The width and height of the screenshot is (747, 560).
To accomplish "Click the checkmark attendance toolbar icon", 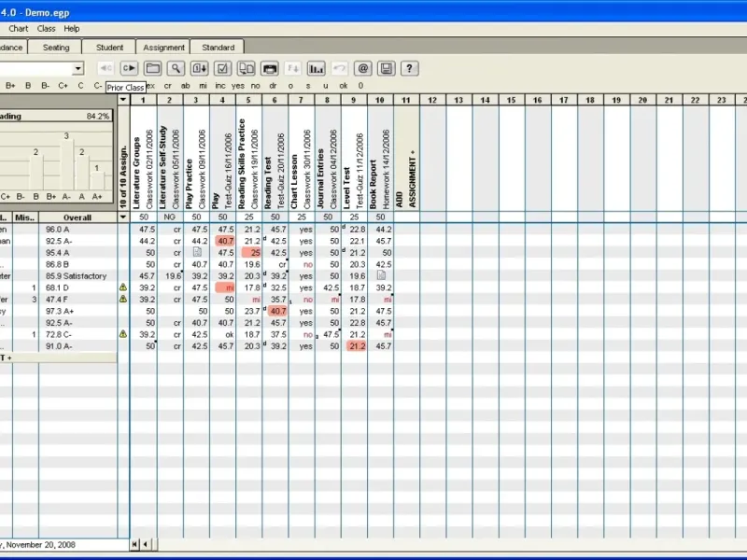I will [222, 68].
